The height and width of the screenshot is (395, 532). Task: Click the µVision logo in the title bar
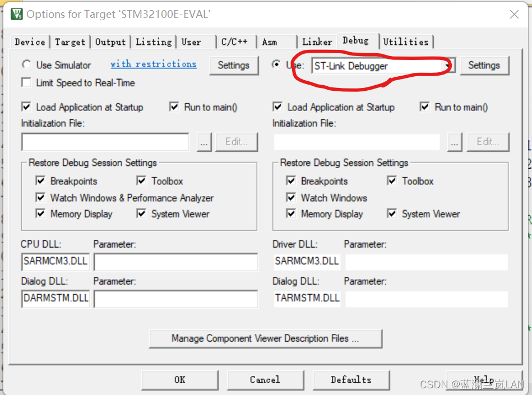(16, 14)
